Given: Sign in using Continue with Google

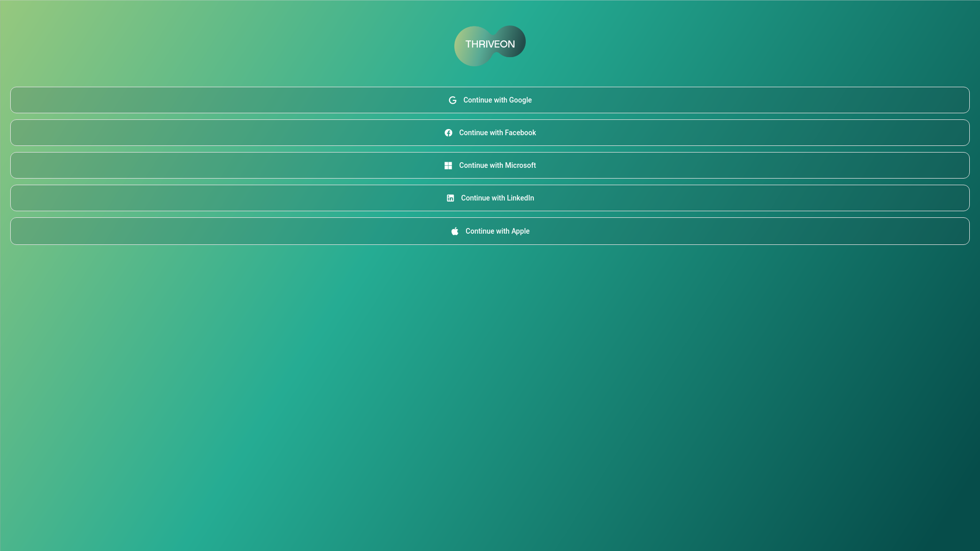Looking at the screenshot, I should pos(490,100).
